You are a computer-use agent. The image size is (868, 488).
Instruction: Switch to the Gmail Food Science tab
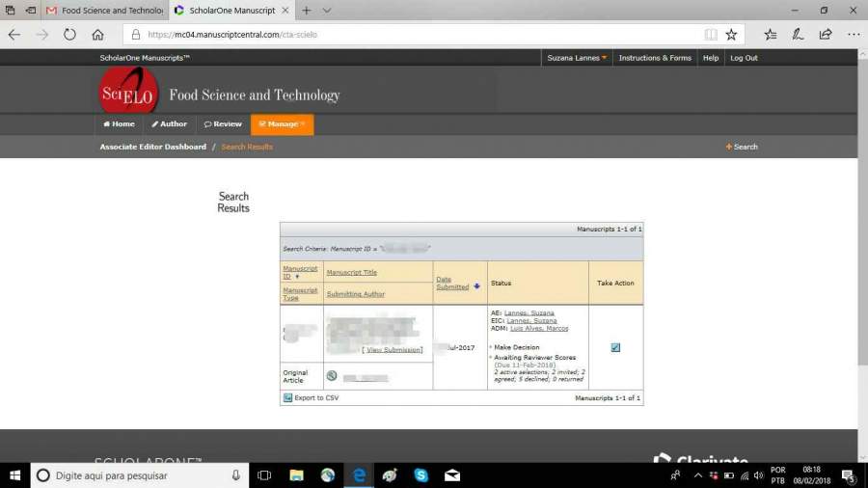(105, 11)
